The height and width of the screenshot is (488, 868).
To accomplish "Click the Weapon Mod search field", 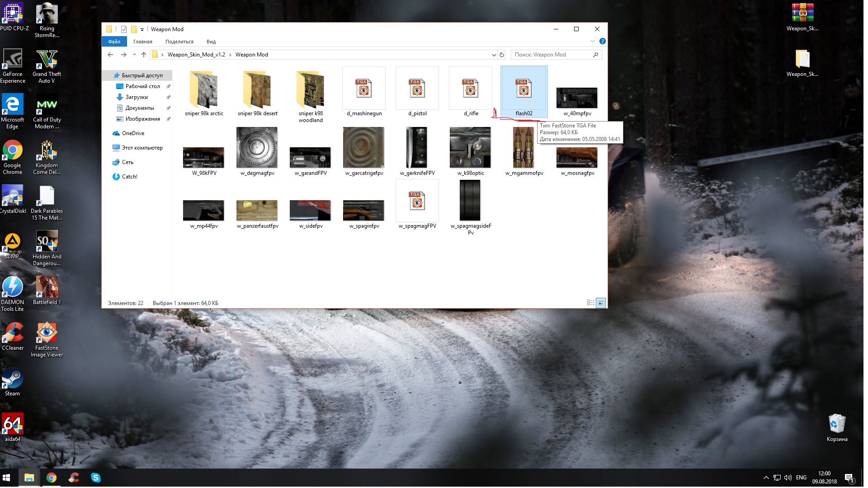I will pyautogui.click(x=552, y=55).
